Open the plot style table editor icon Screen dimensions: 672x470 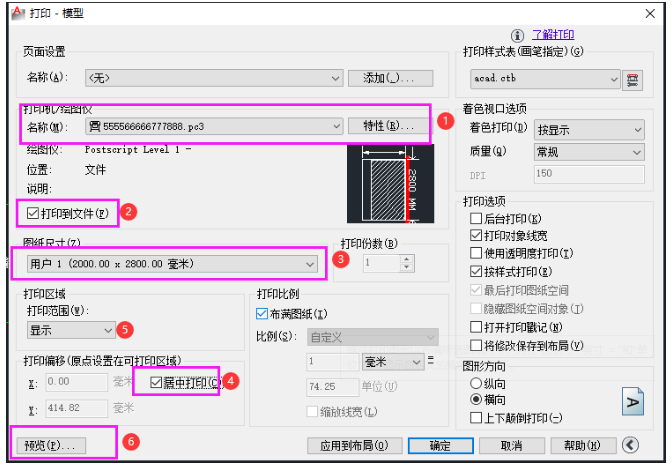(632, 79)
